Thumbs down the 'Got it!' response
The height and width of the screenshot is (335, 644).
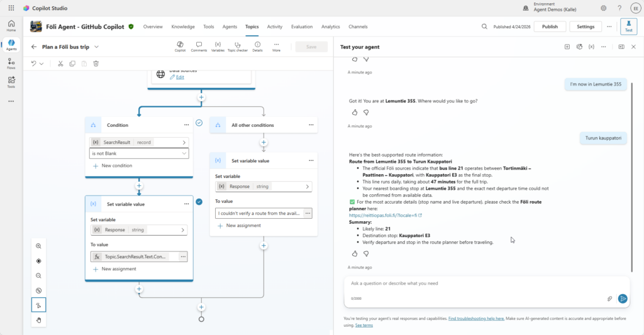click(x=366, y=113)
